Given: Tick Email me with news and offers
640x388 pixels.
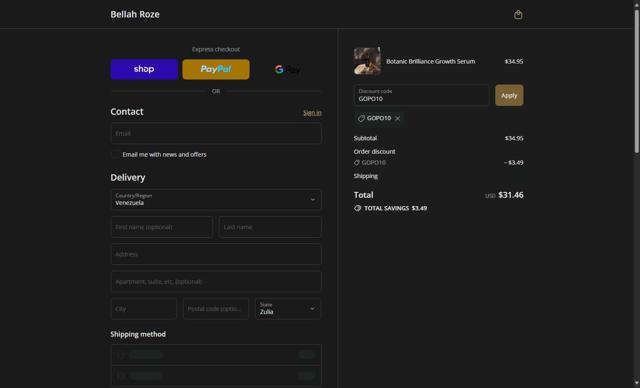Looking at the screenshot, I should [x=116, y=155].
